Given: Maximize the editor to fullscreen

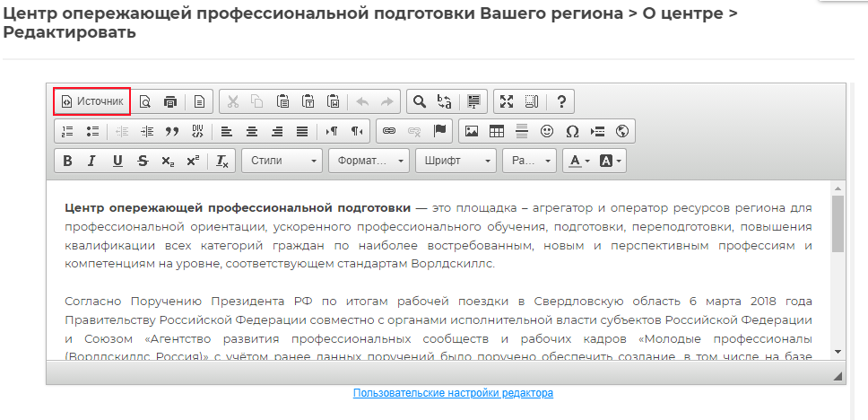Looking at the screenshot, I should tap(507, 101).
